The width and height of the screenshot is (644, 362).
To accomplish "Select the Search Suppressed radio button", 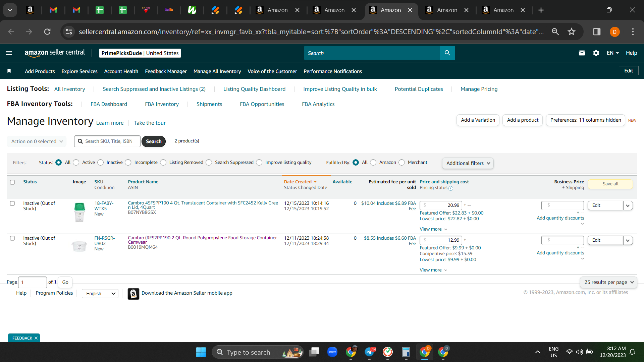I will tap(209, 163).
